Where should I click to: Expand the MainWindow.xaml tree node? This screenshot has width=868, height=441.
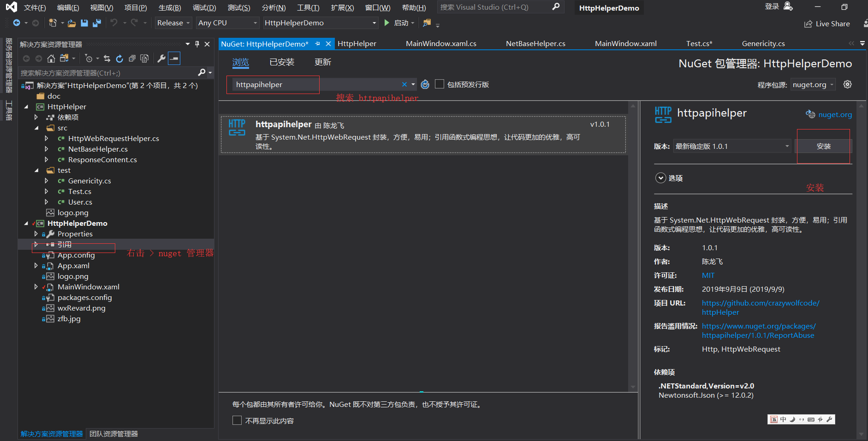pyautogui.click(x=36, y=287)
